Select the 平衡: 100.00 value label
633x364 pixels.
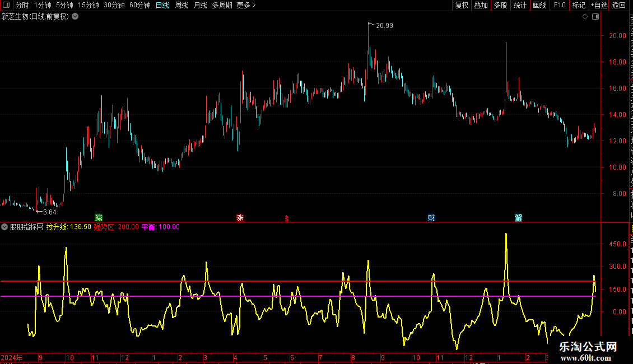coord(161,227)
